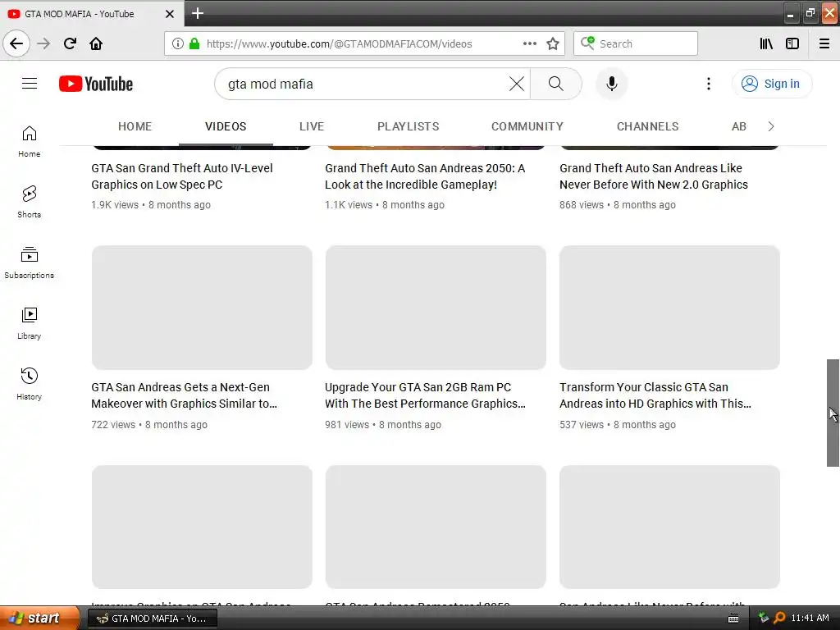Open the PLAYLISTS tab

pos(409,126)
